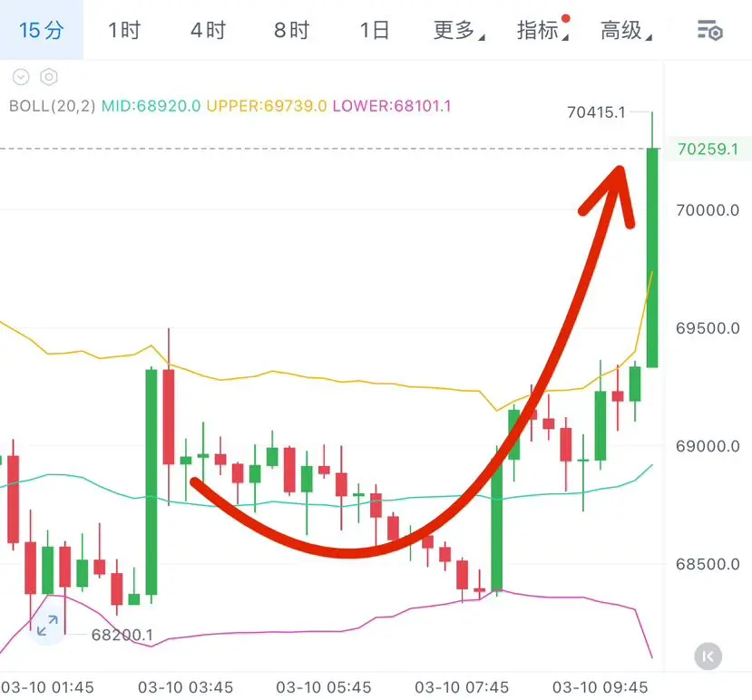
Task: Click the current price tag 70259.1
Action: click(x=708, y=149)
